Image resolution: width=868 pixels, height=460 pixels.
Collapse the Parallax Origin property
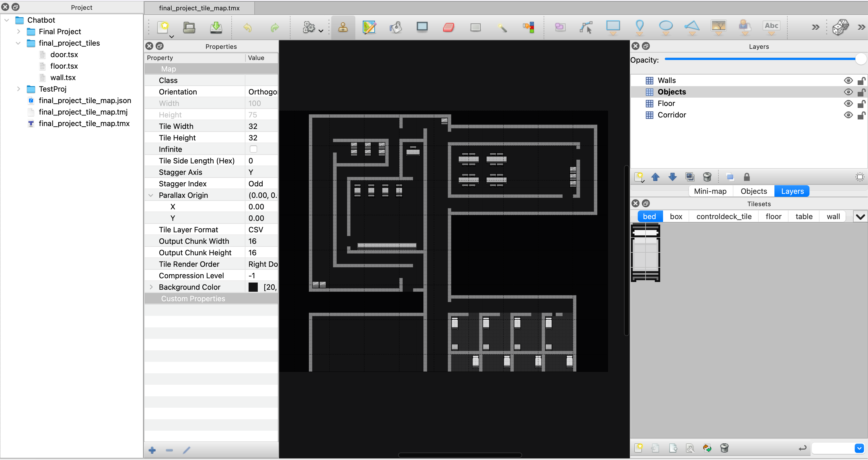pyautogui.click(x=151, y=195)
